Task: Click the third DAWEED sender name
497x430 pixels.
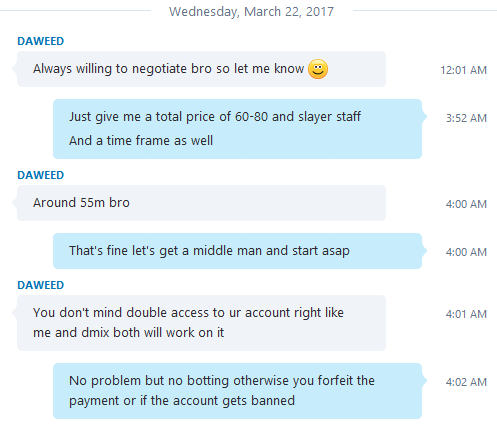Action: point(41,285)
